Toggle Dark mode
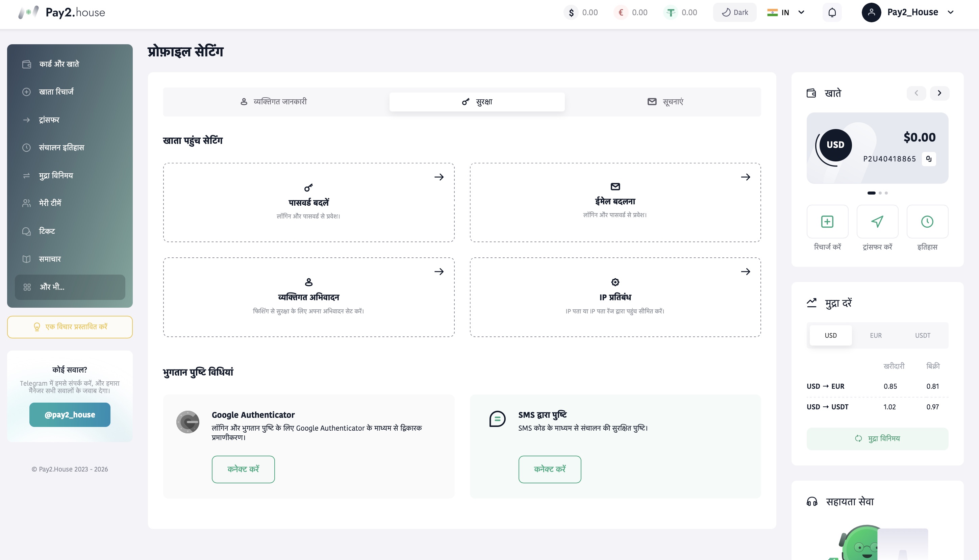 (x=735, y=12)
